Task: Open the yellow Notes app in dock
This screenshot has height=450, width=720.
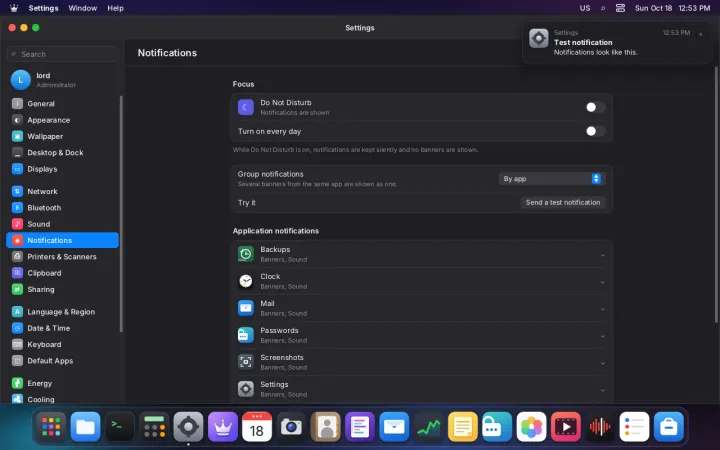Action: pos(462,427)
